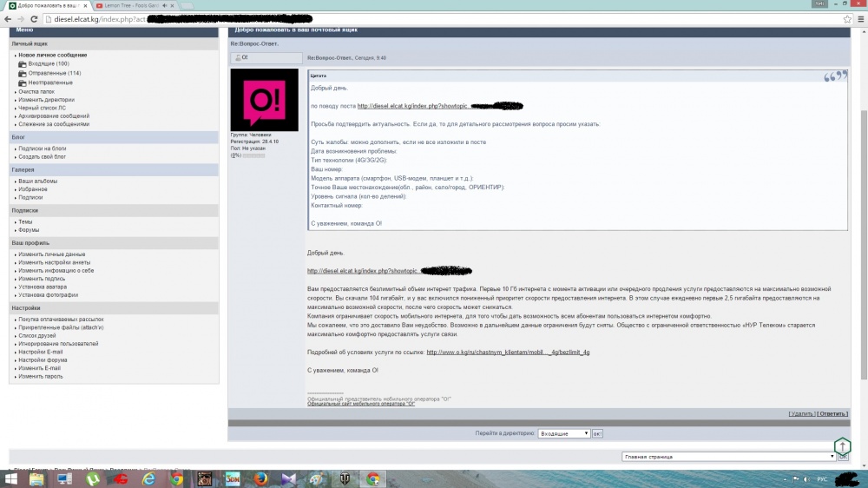Open Форумы under subscriptions
This screenshot has width=868, height=488.
(29, 230)
